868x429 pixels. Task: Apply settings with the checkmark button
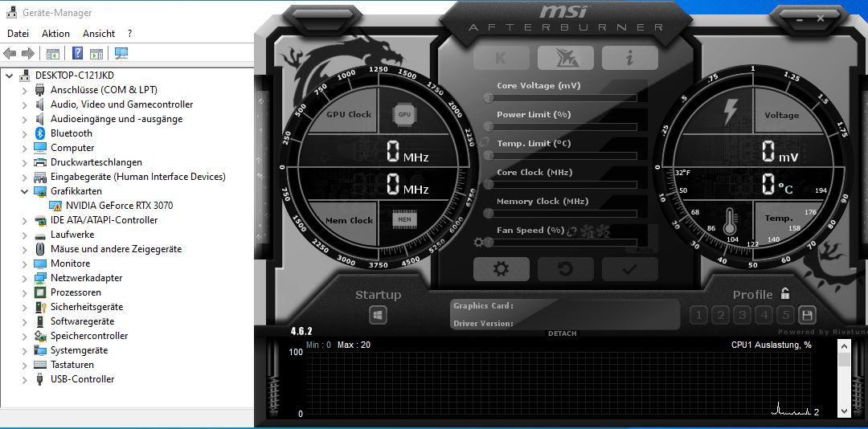pos(630,269)
